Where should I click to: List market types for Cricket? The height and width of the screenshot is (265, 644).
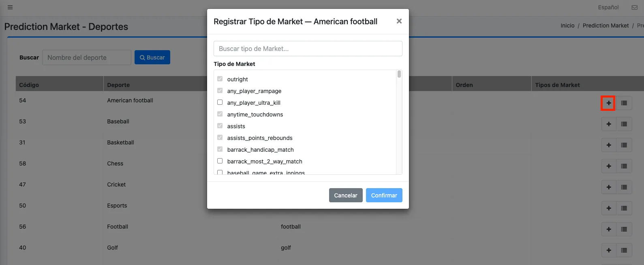tap(624, 187)
